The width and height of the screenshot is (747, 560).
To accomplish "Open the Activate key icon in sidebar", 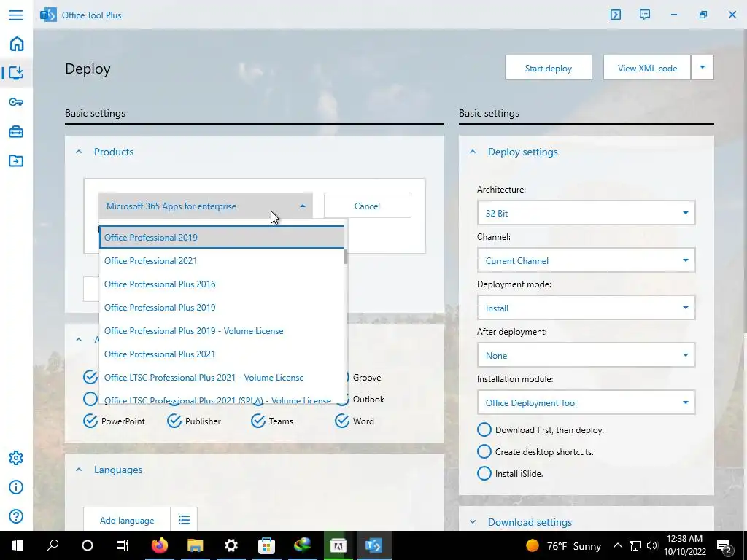I will click(x=16, y=102).
